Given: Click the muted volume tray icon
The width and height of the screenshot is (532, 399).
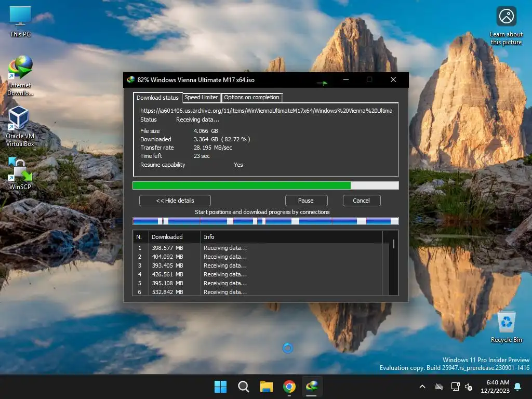Looking at the screenshot, I should coord(469,387).
